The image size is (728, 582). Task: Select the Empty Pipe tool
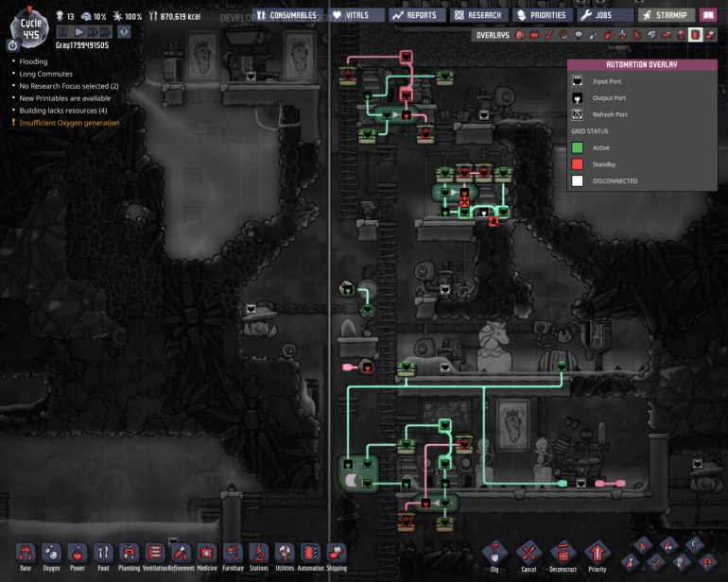point(707,563)
